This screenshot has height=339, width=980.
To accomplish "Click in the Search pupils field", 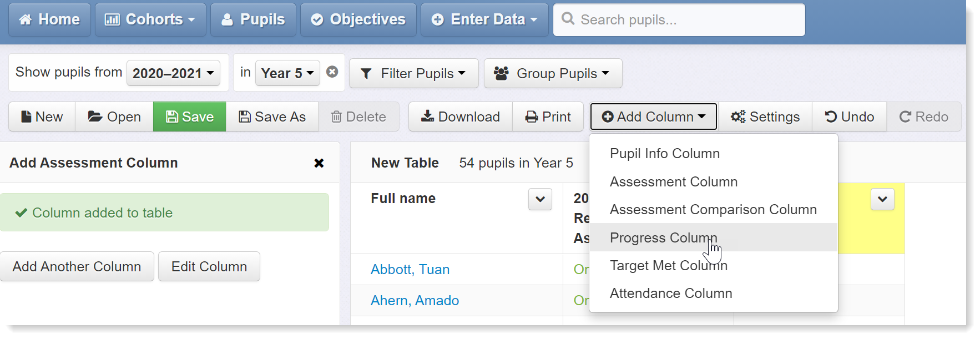I will (679, 20).
